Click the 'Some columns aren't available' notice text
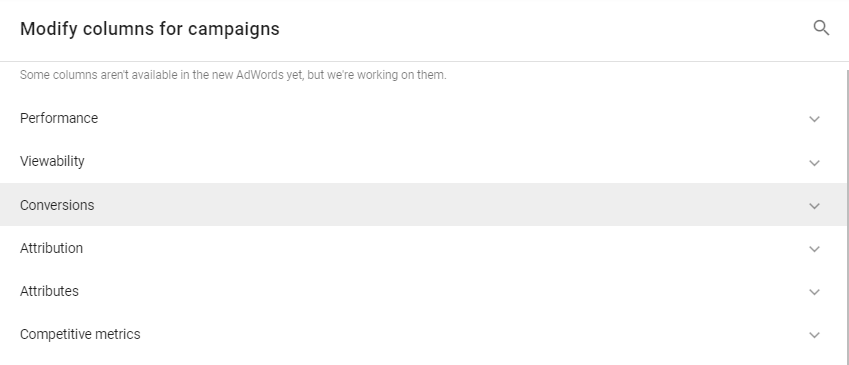The height and width of the screenshot is (365, 849). [x=233, y=75]
